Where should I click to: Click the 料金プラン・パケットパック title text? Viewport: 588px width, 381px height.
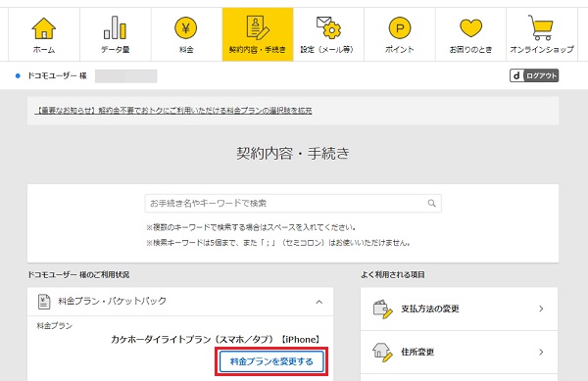point(112,301)
